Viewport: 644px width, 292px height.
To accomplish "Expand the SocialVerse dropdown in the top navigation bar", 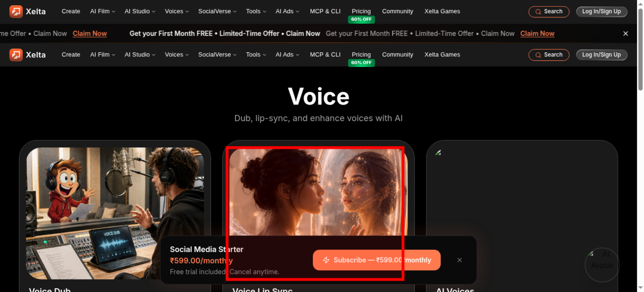I will coord(217,11).
